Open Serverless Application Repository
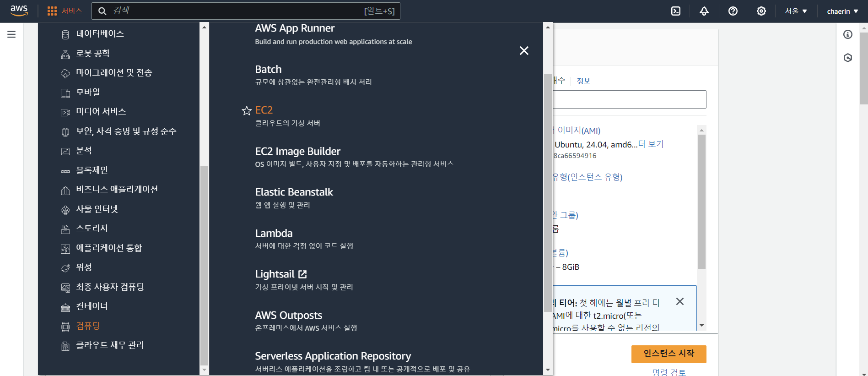Viewport: 868px width, 376px height. [333, 356]
